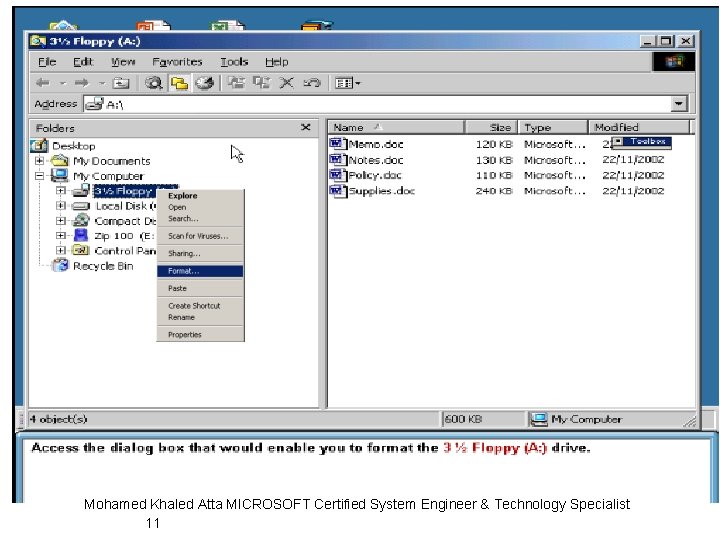Expand the Control Panel tree node
The image size is (720, 540).
coord(61,250)
